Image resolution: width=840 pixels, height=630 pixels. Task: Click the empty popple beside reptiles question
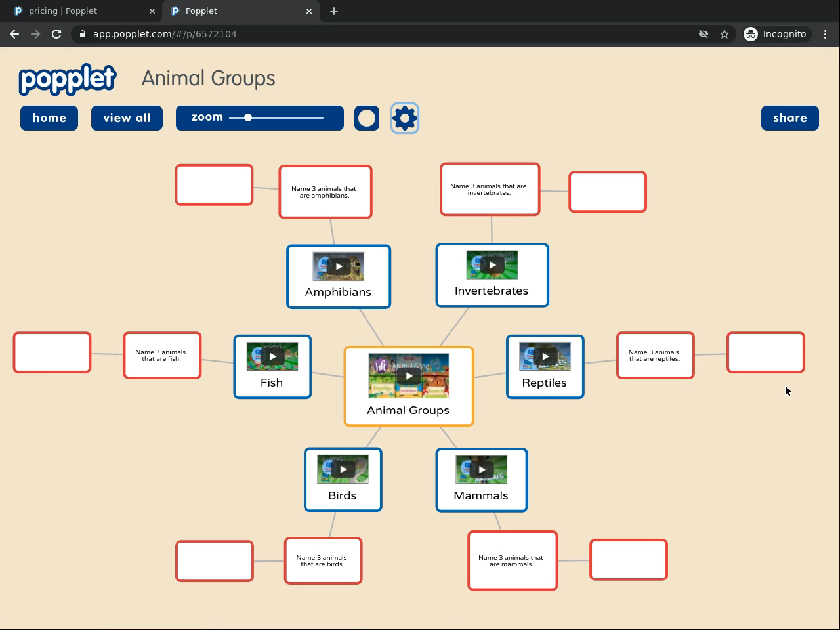coord(766,352)
